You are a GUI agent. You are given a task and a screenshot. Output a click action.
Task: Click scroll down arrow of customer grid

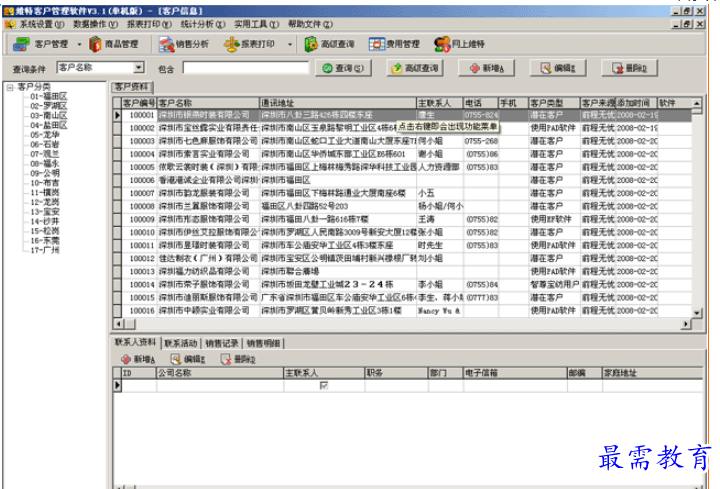pyautogui.click(x=697, y=313)
